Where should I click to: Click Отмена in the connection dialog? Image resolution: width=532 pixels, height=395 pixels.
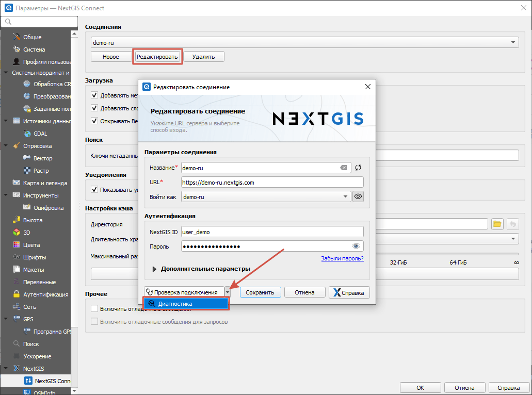pyautogui.click(x=304, y=292)
